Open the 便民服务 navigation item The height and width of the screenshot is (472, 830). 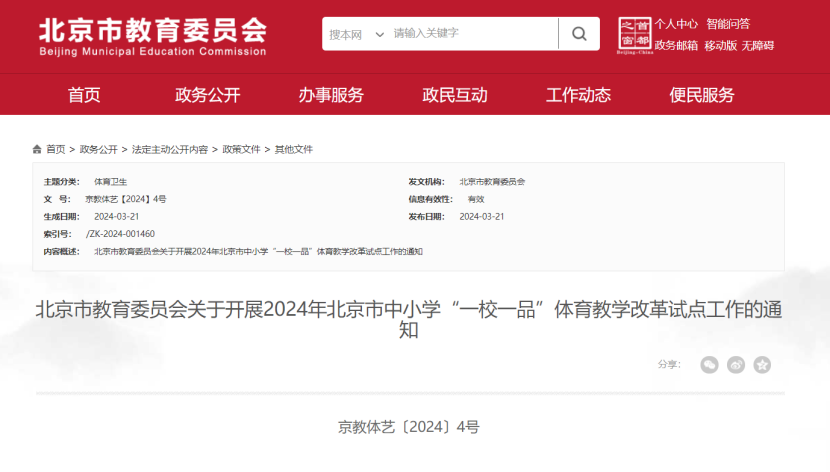pos(702,95)
